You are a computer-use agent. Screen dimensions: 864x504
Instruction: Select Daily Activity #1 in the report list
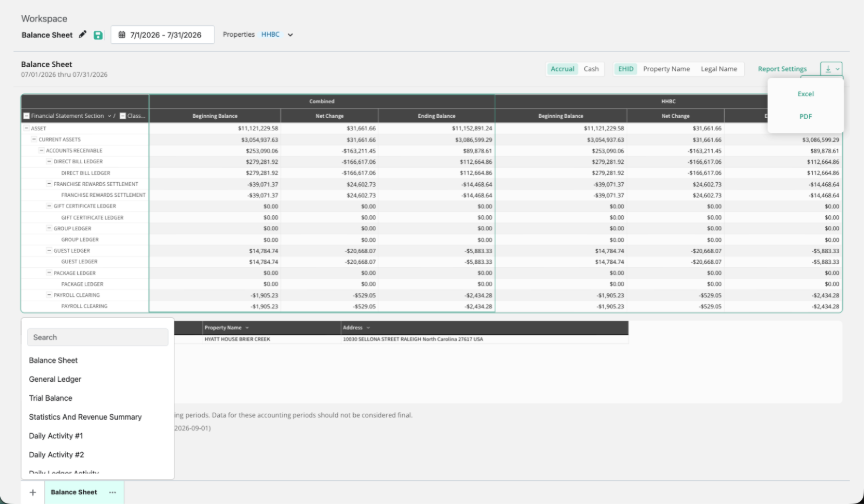pos(56,436)
